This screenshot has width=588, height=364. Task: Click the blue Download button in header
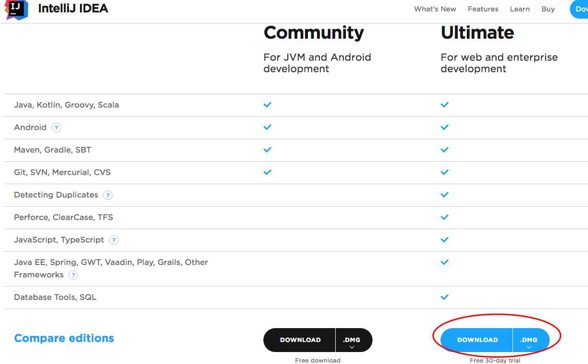click(x=579, y=9)
